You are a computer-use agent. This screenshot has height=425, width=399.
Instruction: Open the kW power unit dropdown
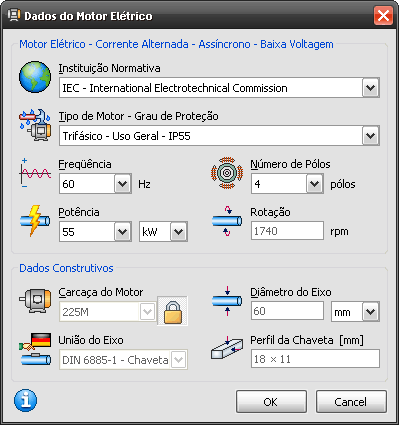pos(179,232)
